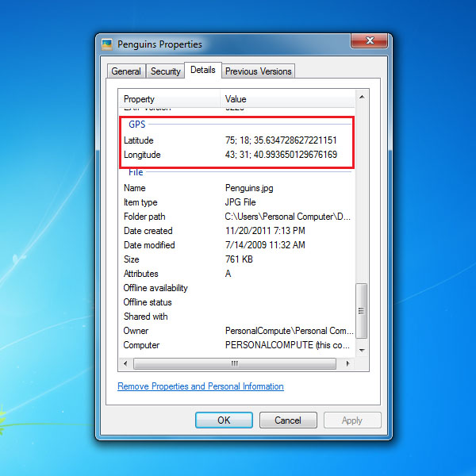Click the PersonalCompute\Personal Com... owner value
This screenshot has height=476, width=476.
[x=290, y=331]
